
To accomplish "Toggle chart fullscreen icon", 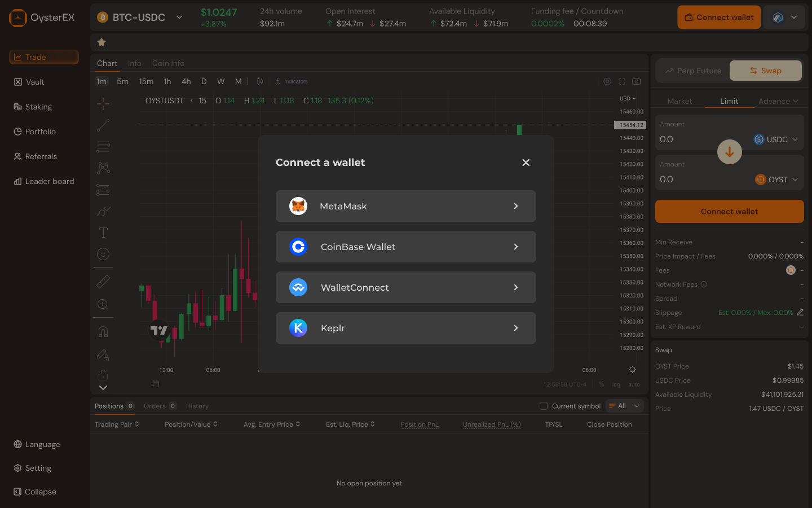I will 622,81.
